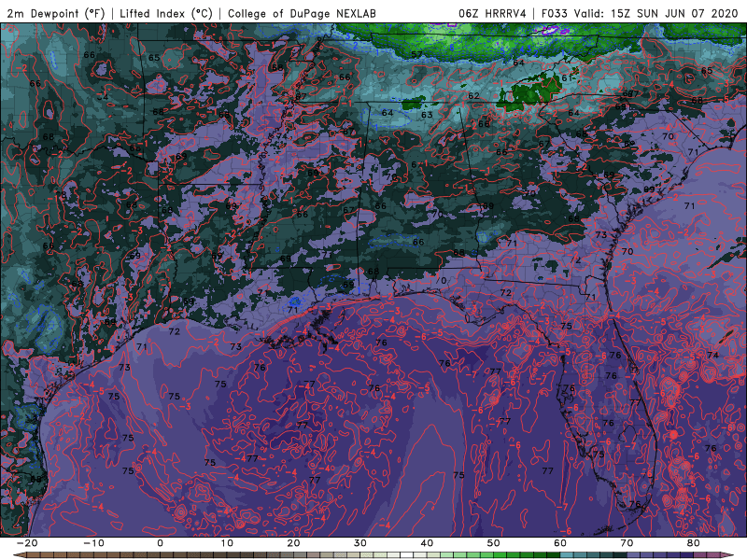Click the "06Z HRRRV4" model run label

tap(492, 14)
